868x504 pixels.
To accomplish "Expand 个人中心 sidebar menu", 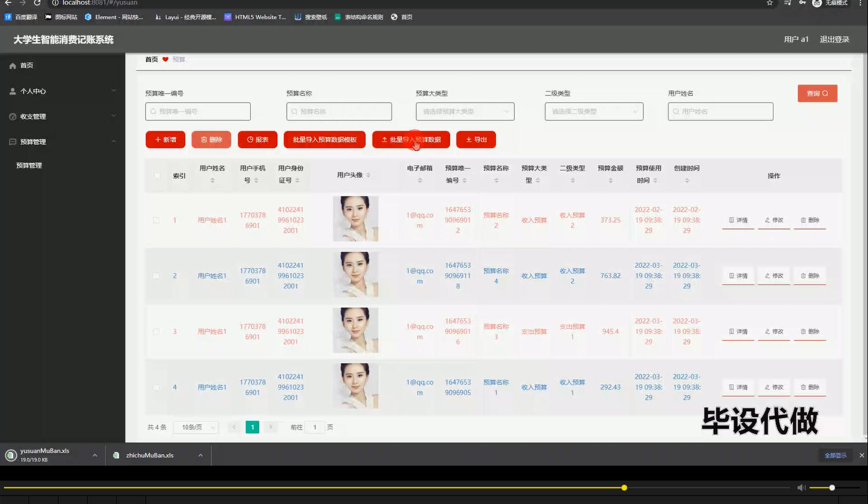I will tap(62, 91).
